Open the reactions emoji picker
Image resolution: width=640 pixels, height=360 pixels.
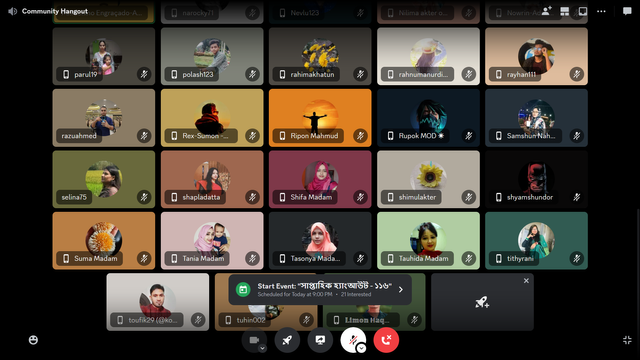click(x=33, y=340)
